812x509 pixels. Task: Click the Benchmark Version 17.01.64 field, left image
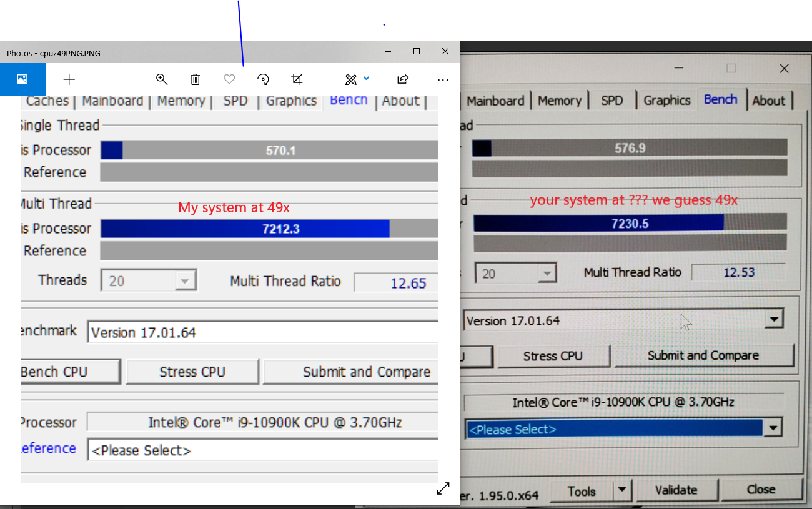pyautogui.click(x=262, y=332)
